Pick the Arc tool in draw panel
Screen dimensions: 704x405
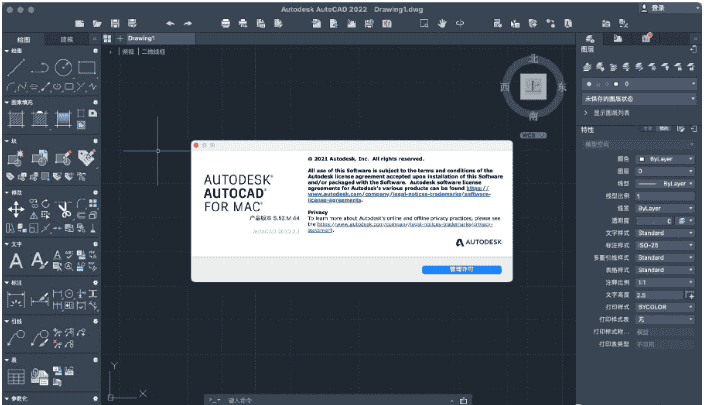pyautogui.click(x=11, y=87)
